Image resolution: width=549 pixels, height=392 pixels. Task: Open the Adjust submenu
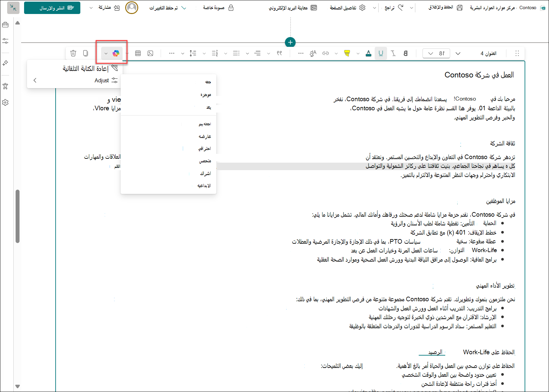coord(75,80)
